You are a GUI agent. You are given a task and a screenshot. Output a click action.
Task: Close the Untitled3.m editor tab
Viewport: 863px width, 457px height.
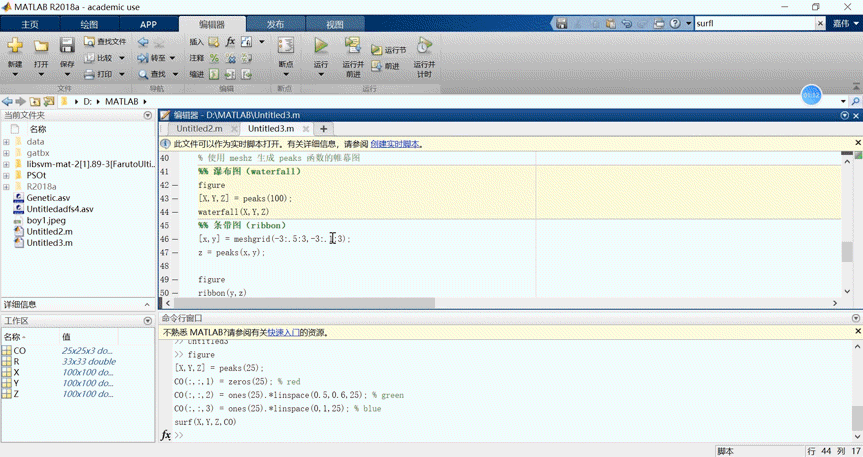305,128
